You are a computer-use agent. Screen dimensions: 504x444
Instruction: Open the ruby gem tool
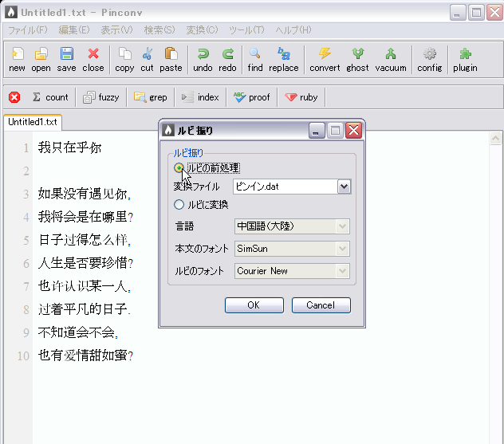[301, 97]
